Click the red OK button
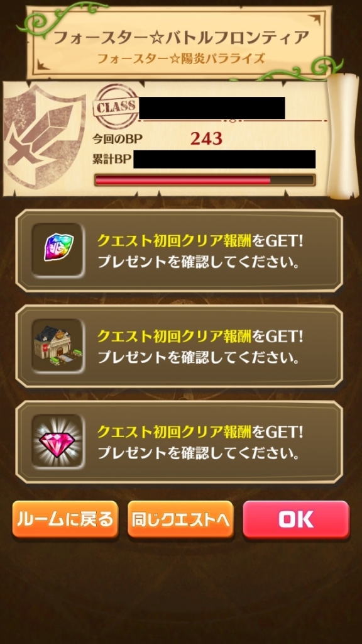The height and width of the screenshot is (644, 362). coord(297,519)
